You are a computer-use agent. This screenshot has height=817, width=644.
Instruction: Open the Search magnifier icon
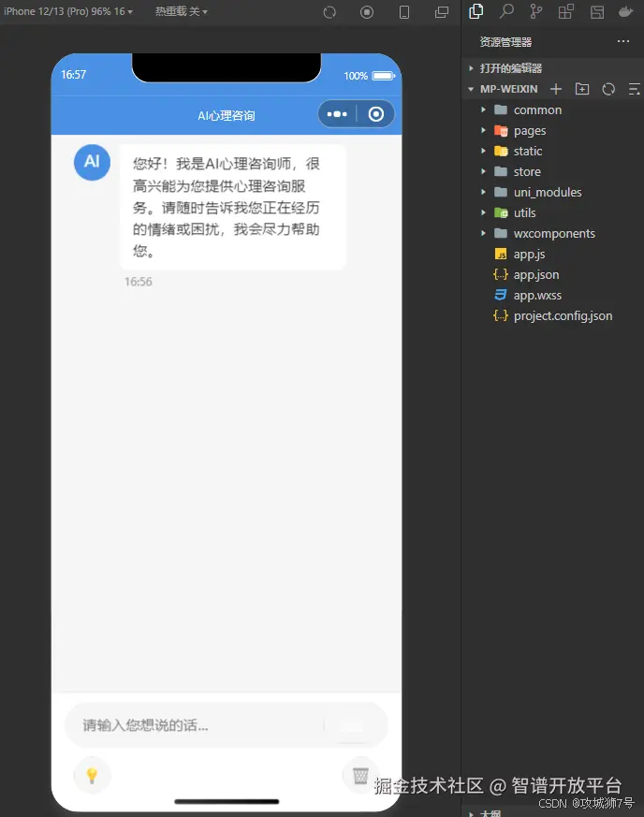506,11
